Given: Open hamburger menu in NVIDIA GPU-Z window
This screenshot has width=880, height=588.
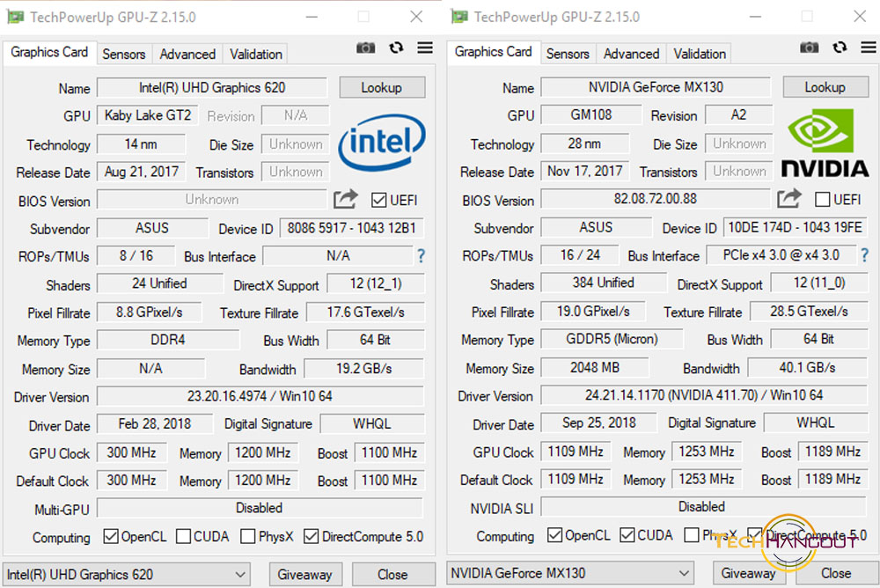Looking at the screenshot, I should coord(869,48).
